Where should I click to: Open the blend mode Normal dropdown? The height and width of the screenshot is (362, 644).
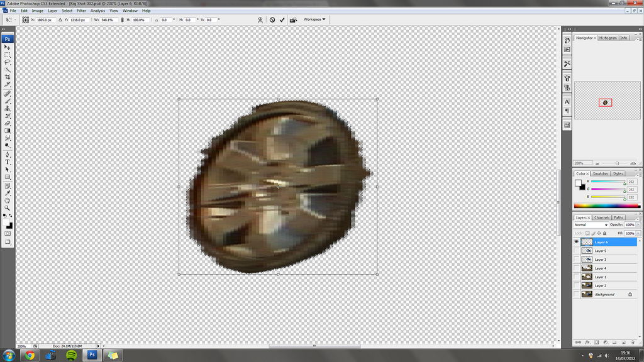click(x=591, y=224)
